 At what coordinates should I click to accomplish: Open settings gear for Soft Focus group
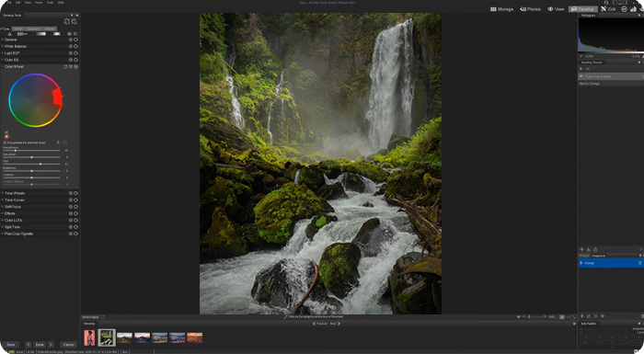point(71,207)
